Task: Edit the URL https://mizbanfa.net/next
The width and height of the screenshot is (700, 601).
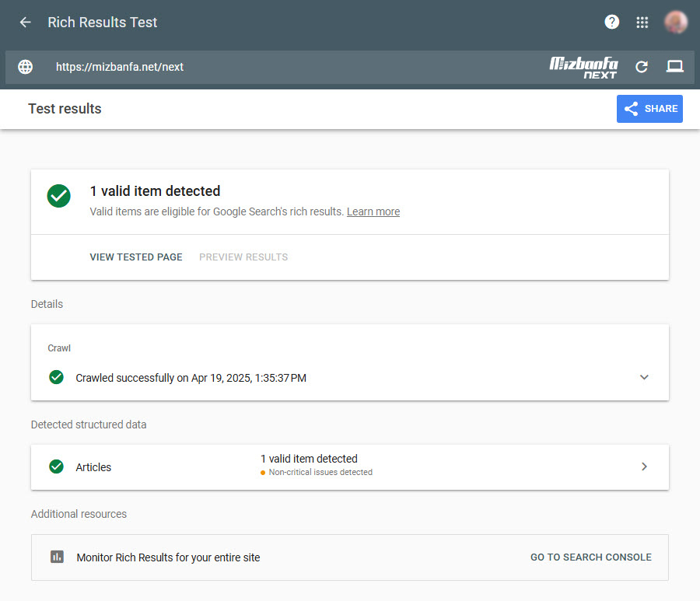Action: (x=120, y=67)
